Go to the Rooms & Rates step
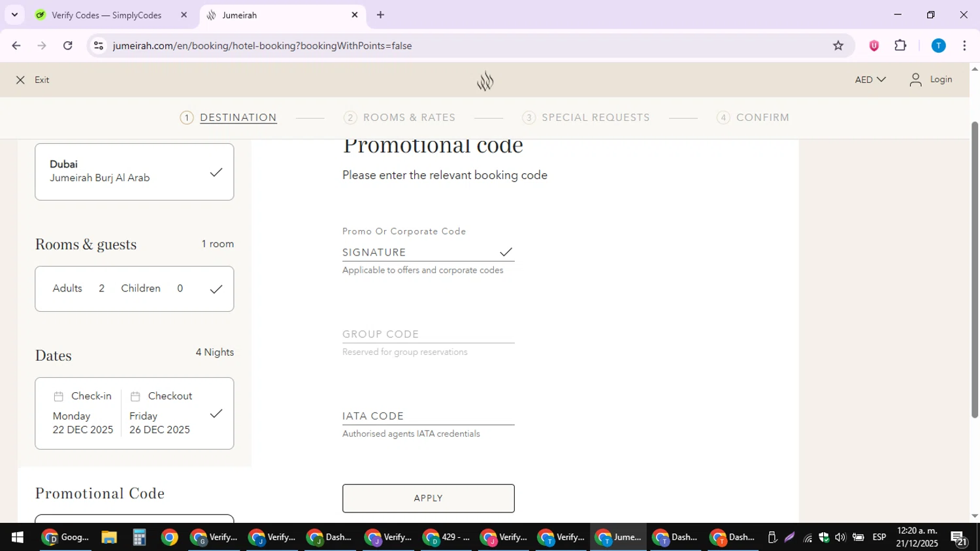Viewport: 980px width, 551px height. [400, 118]
